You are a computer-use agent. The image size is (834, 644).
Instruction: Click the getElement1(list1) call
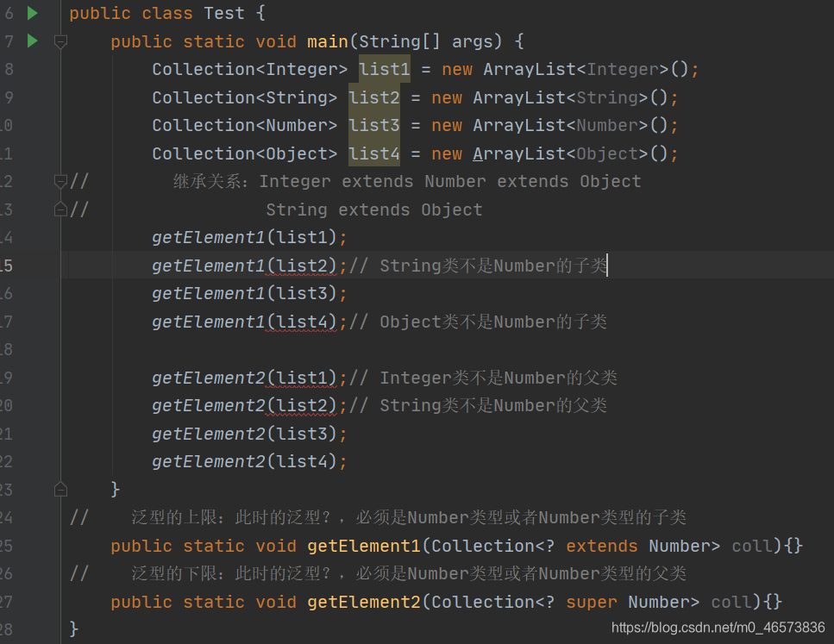point(249,237)
